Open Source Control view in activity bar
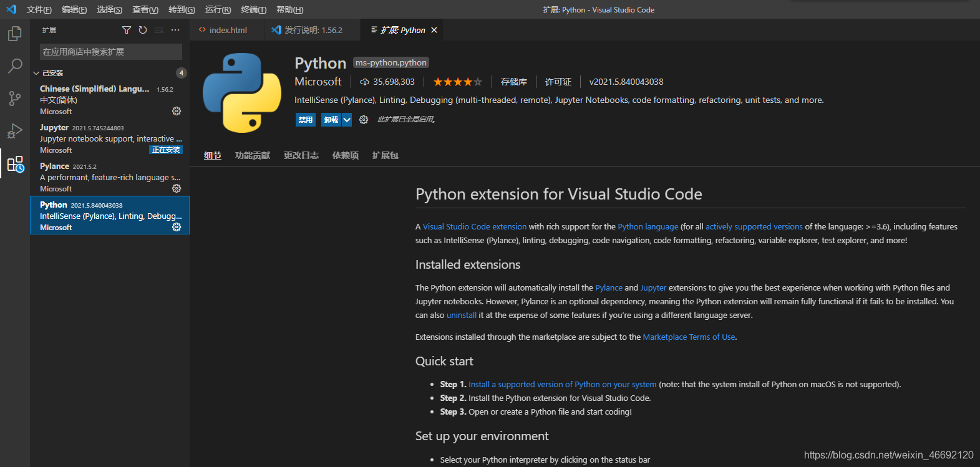The width and height of the screenshot is (980, 467). tap(14, 99)
